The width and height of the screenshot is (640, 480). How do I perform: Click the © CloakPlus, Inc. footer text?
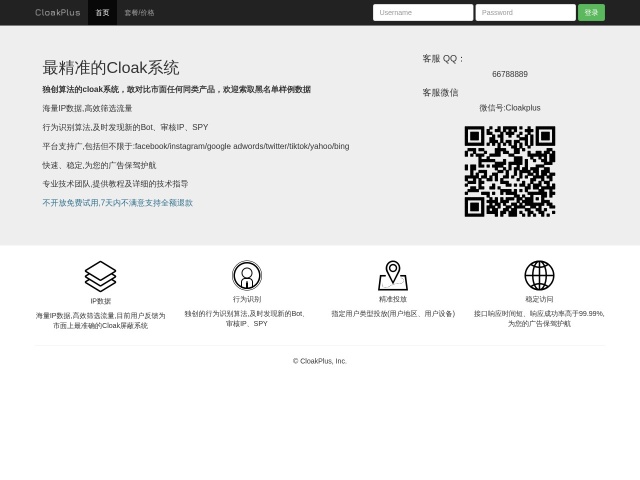tap(320, 361)
